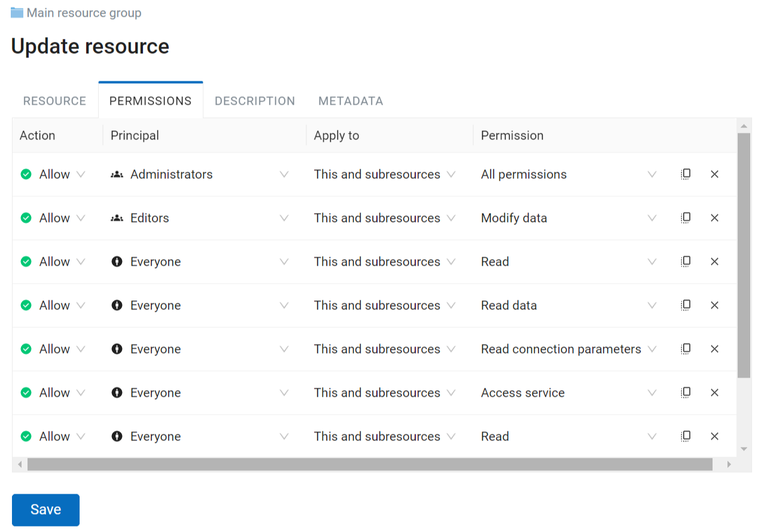Click green check icon in Read data row
The height and width of the screenshot is (532, 761).
(x=26, y=305)
